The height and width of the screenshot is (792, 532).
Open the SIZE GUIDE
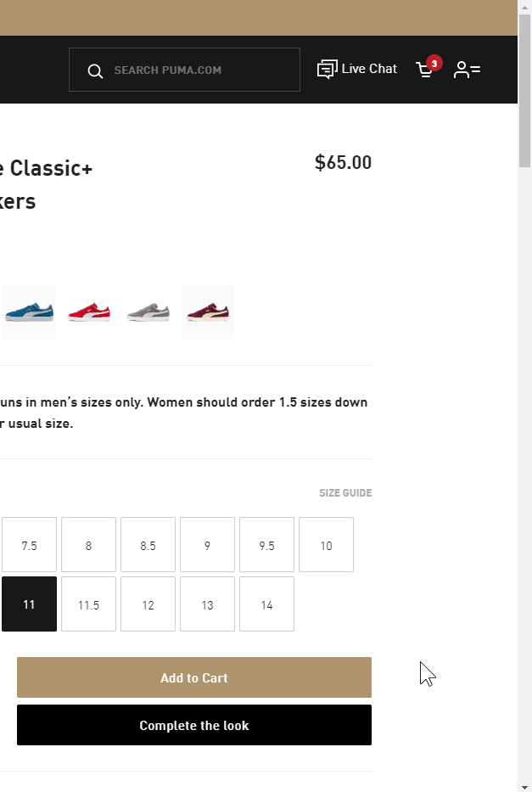click(344, 492)
